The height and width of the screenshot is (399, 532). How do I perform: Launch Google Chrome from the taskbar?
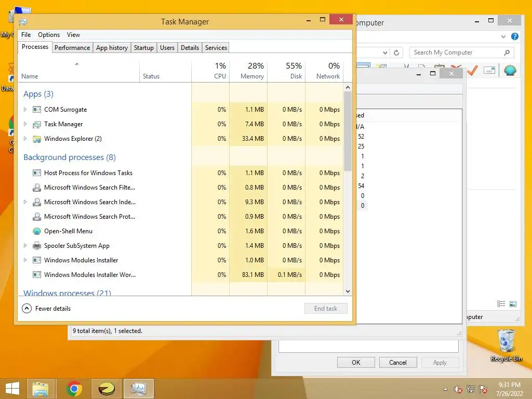(x=74, y=389)
